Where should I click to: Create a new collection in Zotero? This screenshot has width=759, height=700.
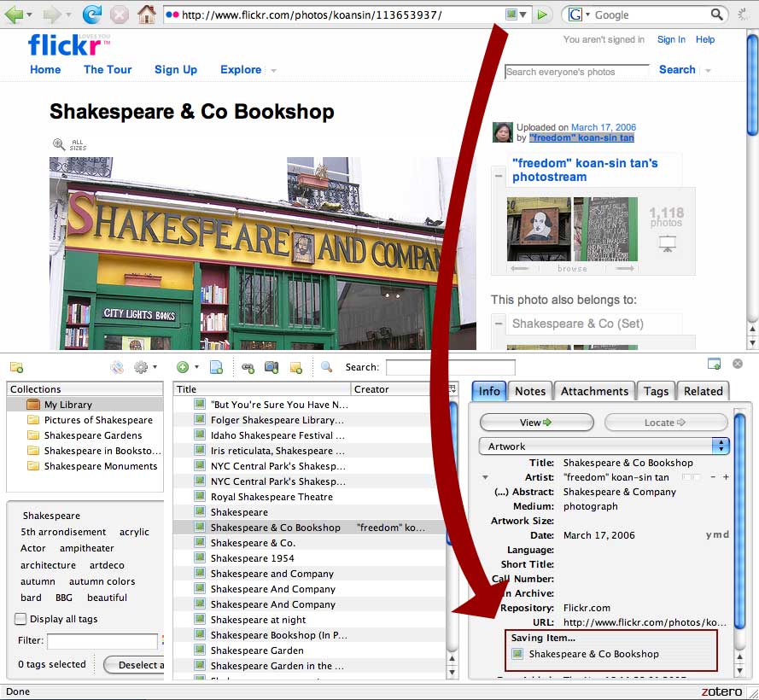16,367
